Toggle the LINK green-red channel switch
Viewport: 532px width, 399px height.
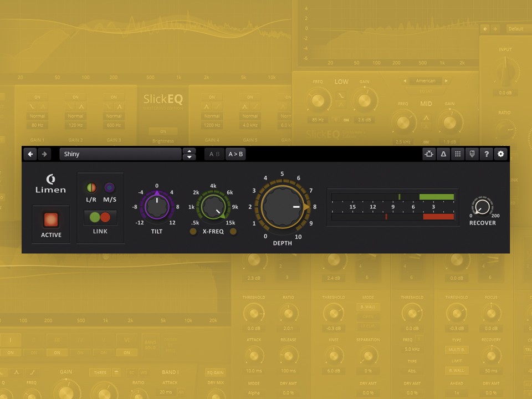pos(100,217)
